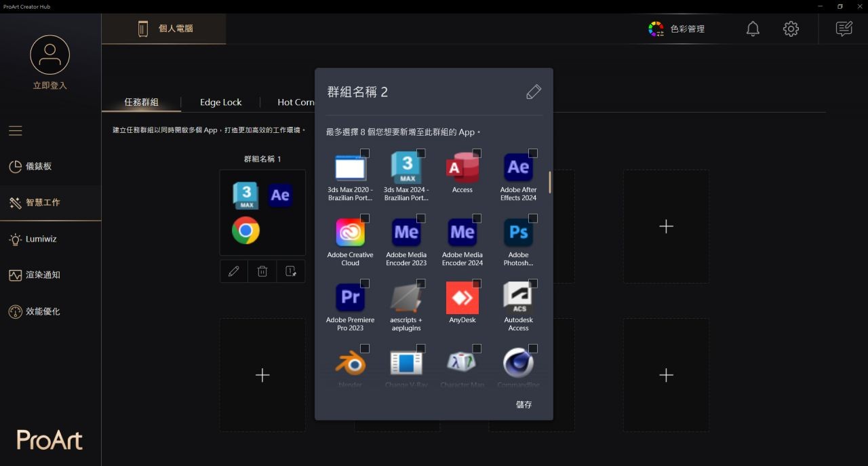
Task: Expand the hamburger menu in the sidebar
Action: tap(16, 131)
